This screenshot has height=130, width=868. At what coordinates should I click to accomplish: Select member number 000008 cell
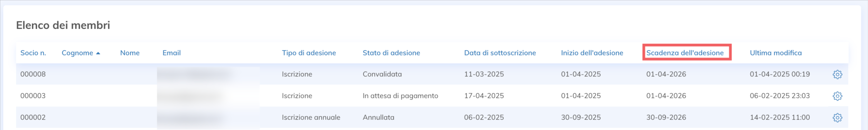33,74
